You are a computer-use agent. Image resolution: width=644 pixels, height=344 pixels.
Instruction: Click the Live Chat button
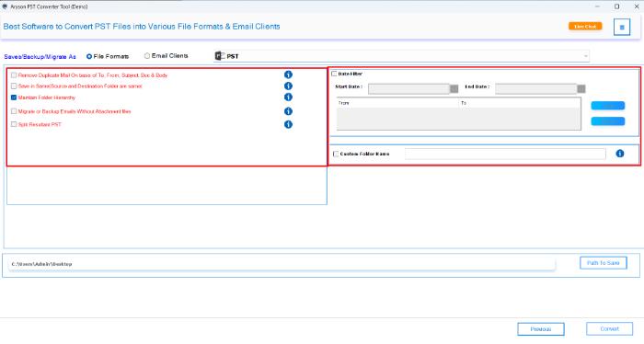point(585,27)
